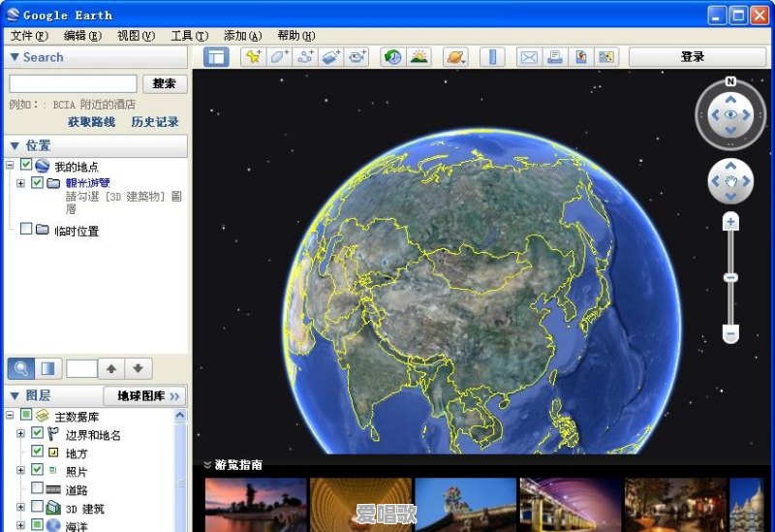Open the sunset statue tour thumbnail
The height and width of the screenshot is (532, 775).
coord(256,505)
